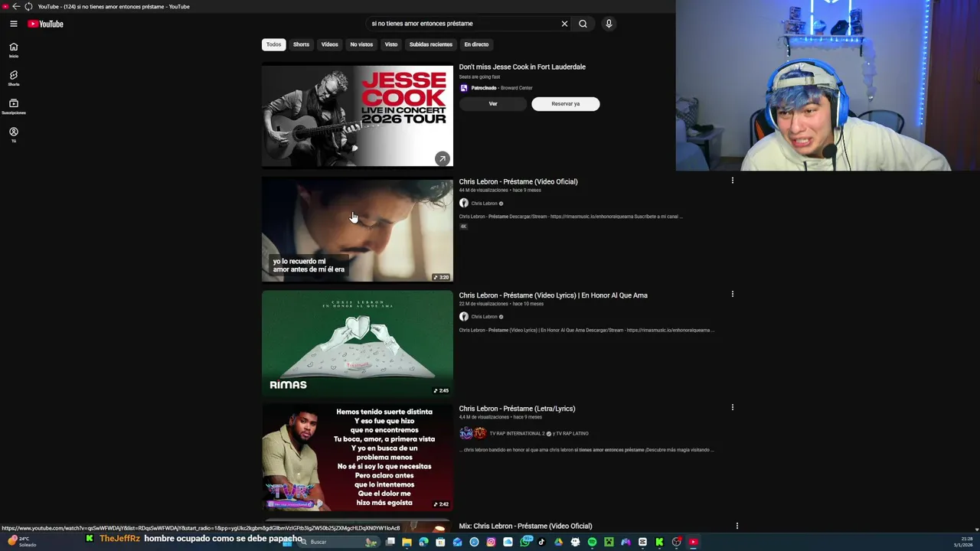Select the Vídeos filter chip
Screen dimensions: 980x551
click(329, 44)
